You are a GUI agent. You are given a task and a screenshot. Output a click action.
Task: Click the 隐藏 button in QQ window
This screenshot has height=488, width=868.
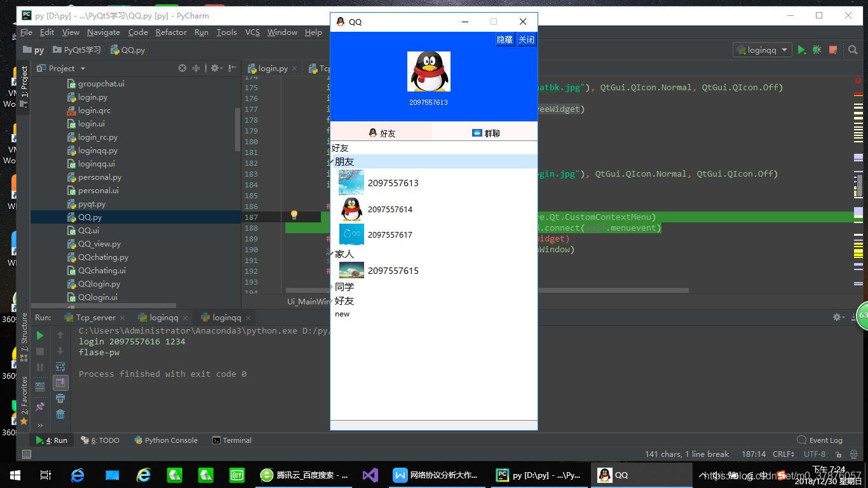point(505,39)
